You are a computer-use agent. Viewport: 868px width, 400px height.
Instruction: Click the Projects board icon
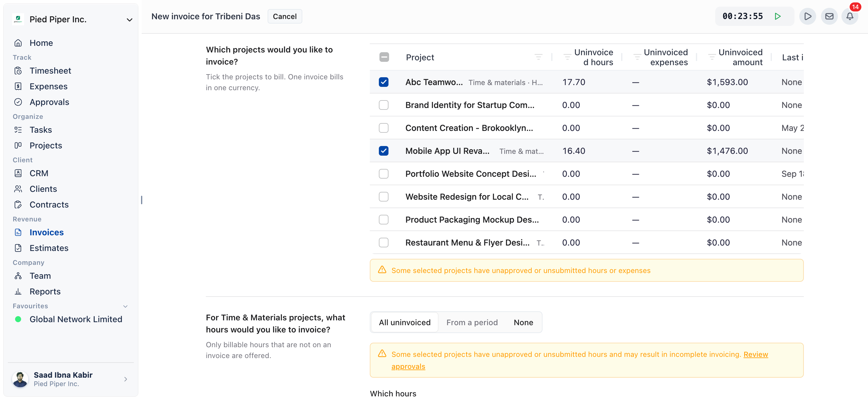coord(18,145)
